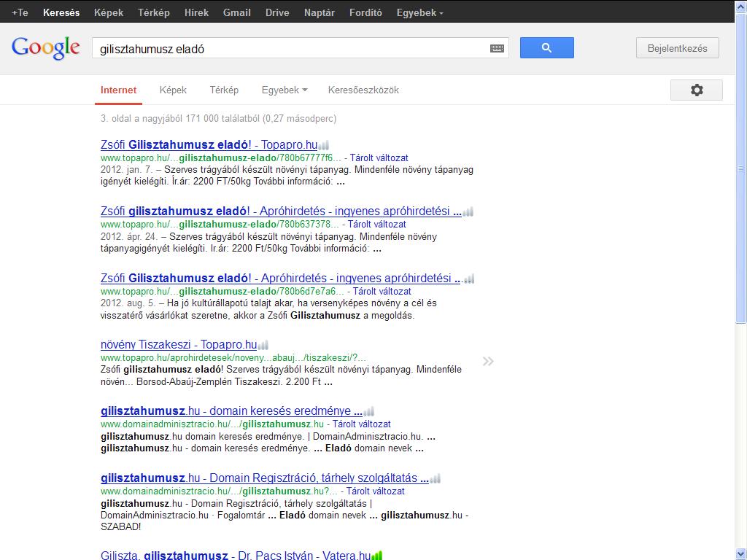
Task: Open Gmail from the top bar
Action: (237, 13)
